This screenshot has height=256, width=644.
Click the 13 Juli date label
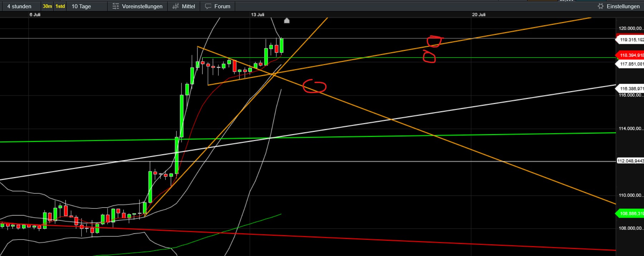point(258,15)
